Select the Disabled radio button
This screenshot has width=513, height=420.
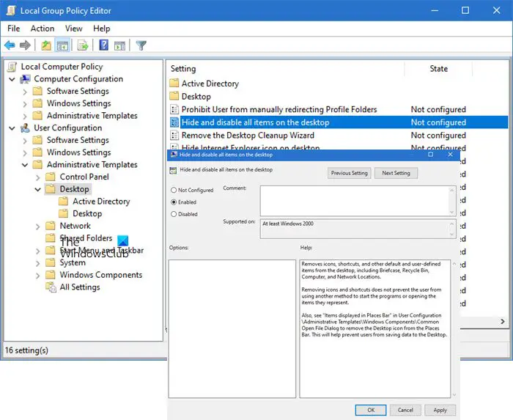point(174,214)
